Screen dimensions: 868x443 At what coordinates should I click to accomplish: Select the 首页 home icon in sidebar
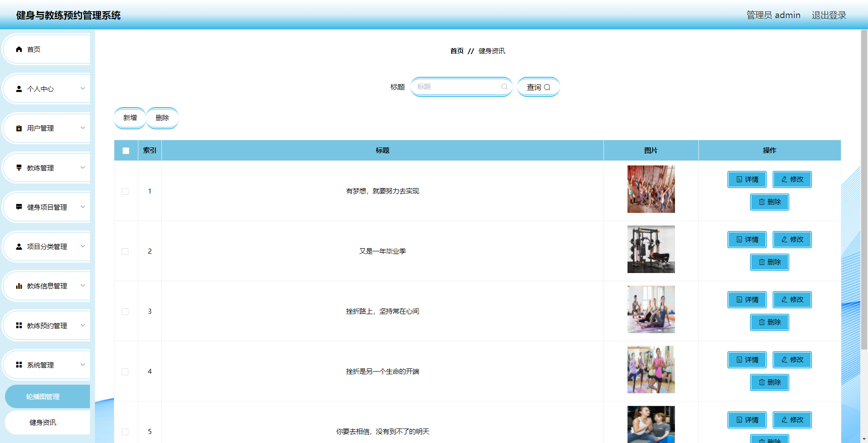coord(19,49)
